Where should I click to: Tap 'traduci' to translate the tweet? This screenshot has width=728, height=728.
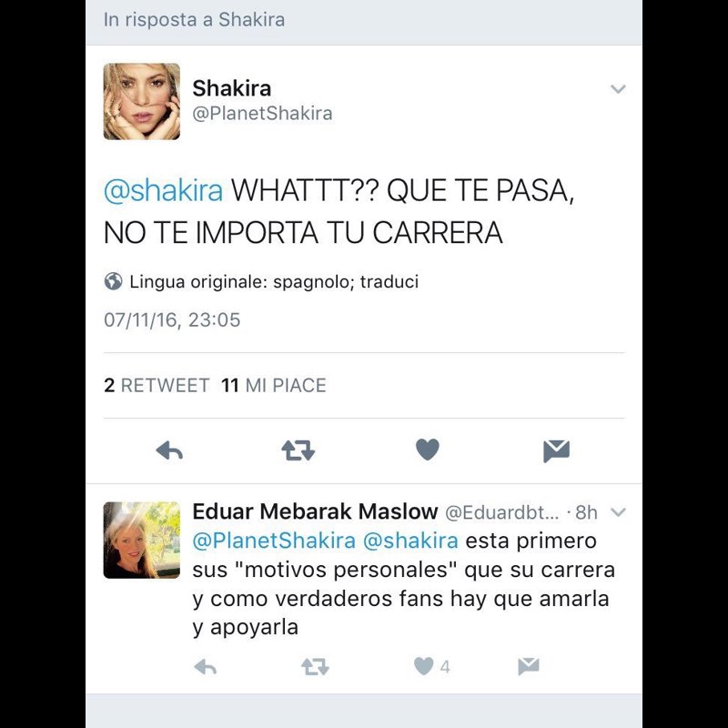[389, 282]
